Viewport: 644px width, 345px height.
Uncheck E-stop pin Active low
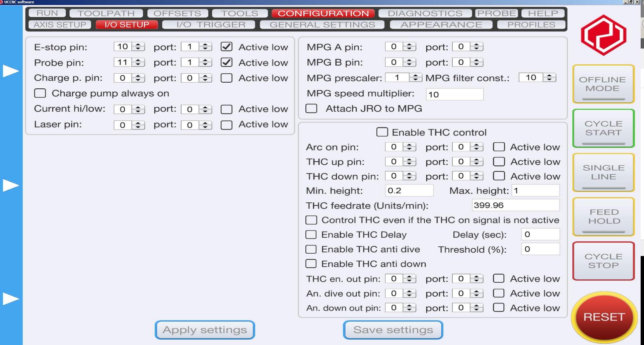pyautogui.click(x=227, y=47)
